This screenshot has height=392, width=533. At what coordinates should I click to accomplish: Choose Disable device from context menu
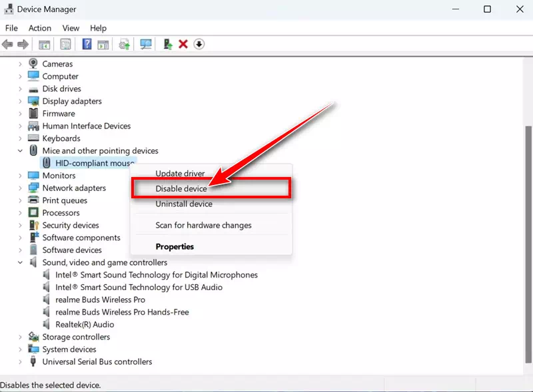point(181,189)
